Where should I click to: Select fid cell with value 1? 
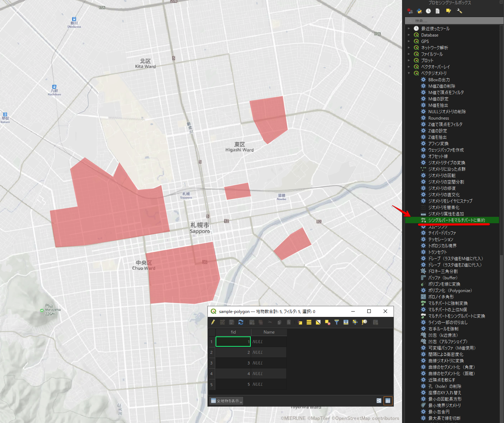[233, 342]
